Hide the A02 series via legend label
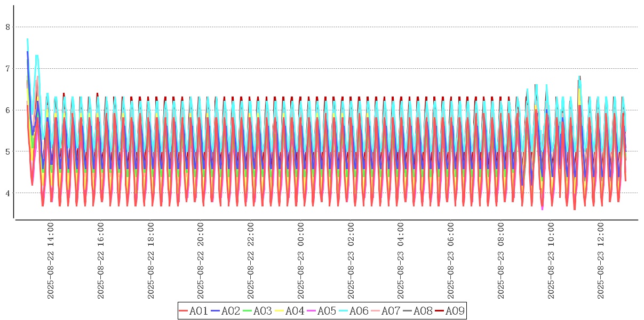644x320 pixels. coord(230,311)
